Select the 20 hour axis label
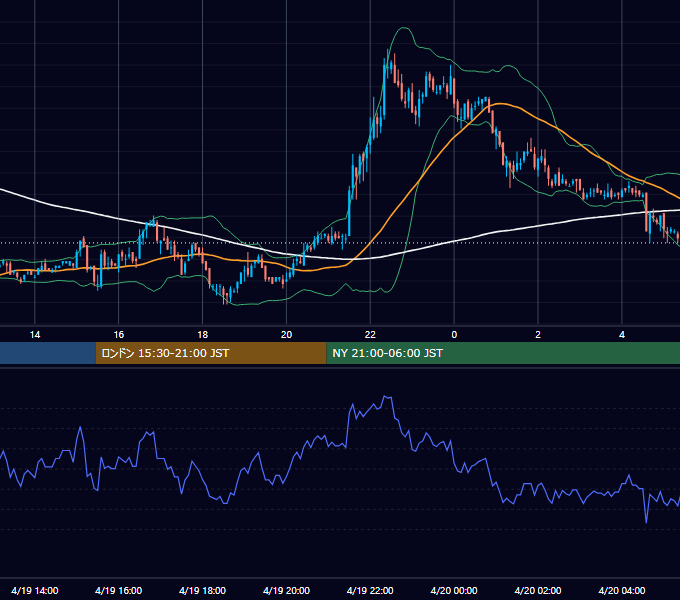 click(x=286, y=335)
